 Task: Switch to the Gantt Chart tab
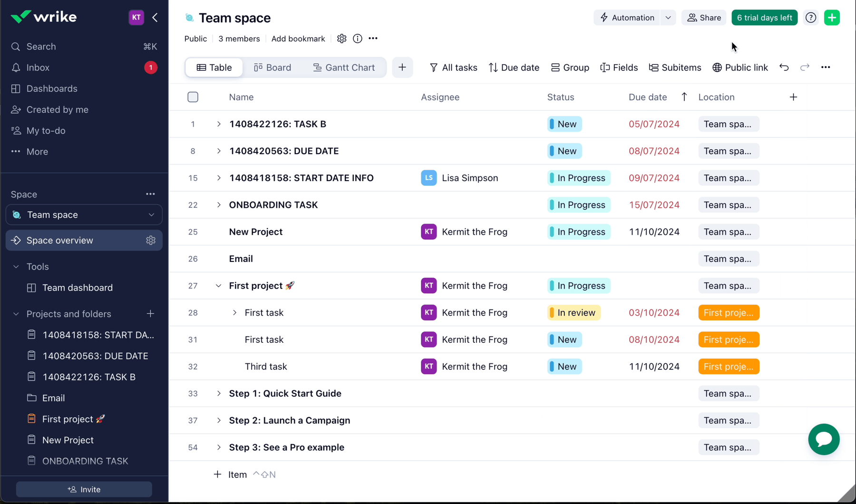pos(344,68)
